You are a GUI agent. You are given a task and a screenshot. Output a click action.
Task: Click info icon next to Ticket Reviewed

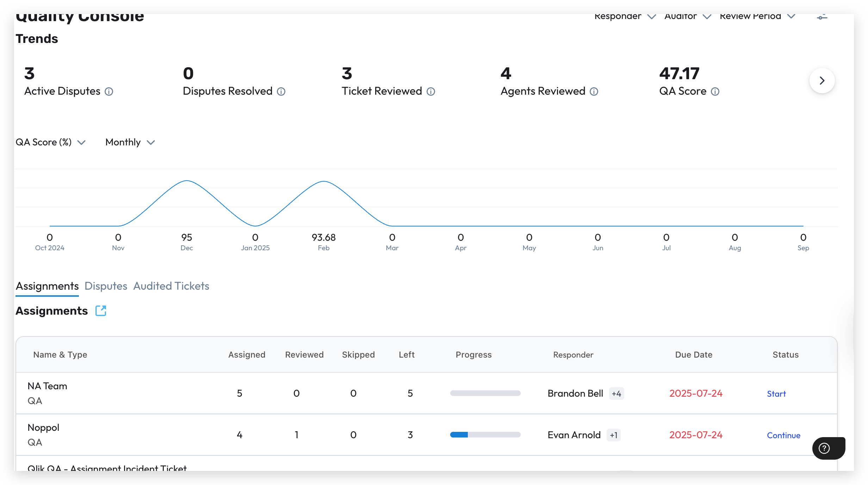click(431, 92)
